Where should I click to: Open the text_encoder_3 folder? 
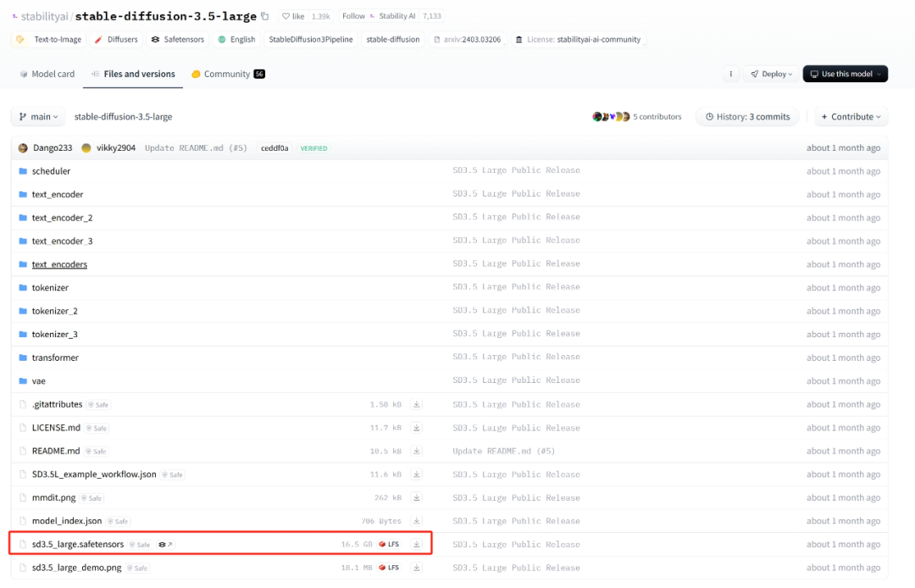click(62, 241)
